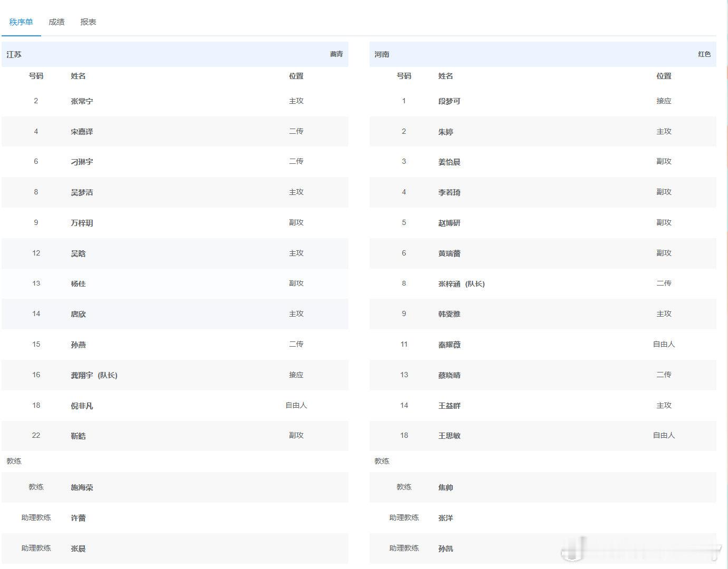Select player name 段梦可

449,101
